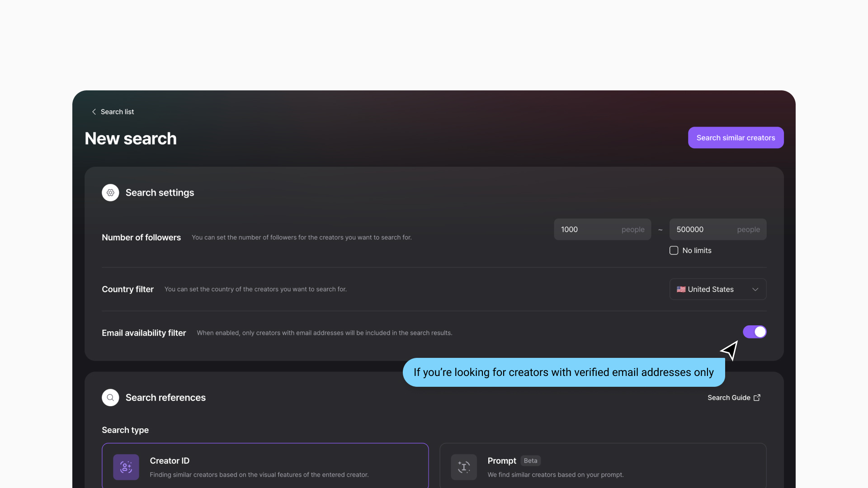Click the chevron arrow in country dropdown
This screenshot has width=868, height=488.
[x=755, y=289]
